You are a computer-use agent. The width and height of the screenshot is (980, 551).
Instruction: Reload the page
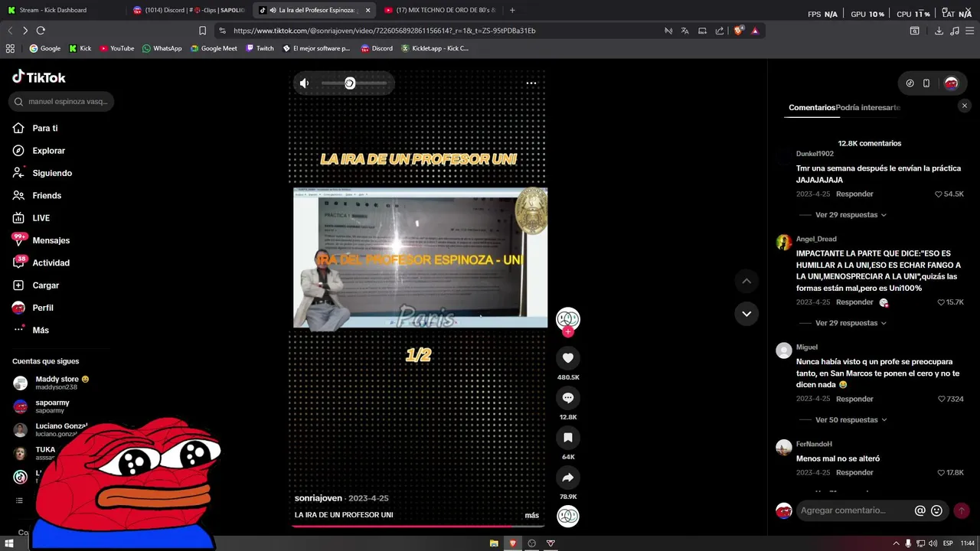(41, 31)
